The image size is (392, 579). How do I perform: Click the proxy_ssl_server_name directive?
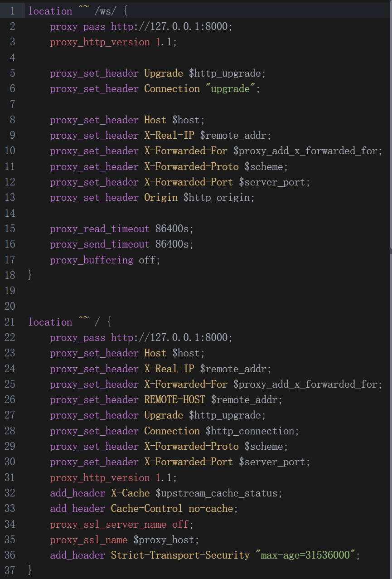[108, 525]
